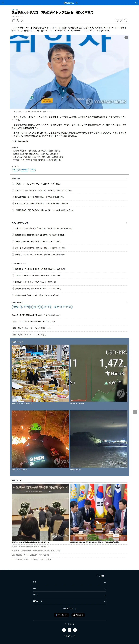Open photo 韓国北東部で山火事
This screenshot has width=139, height=644.
coord(40,439)
